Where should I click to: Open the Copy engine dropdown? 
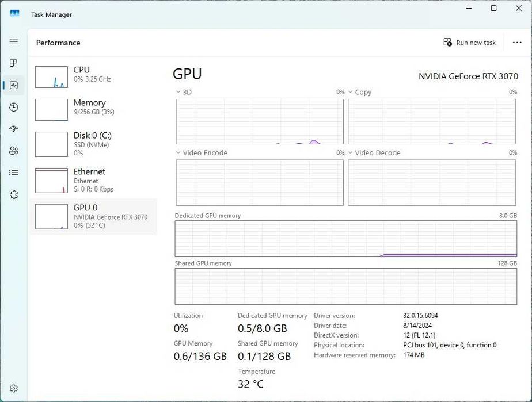coord(360,92)
